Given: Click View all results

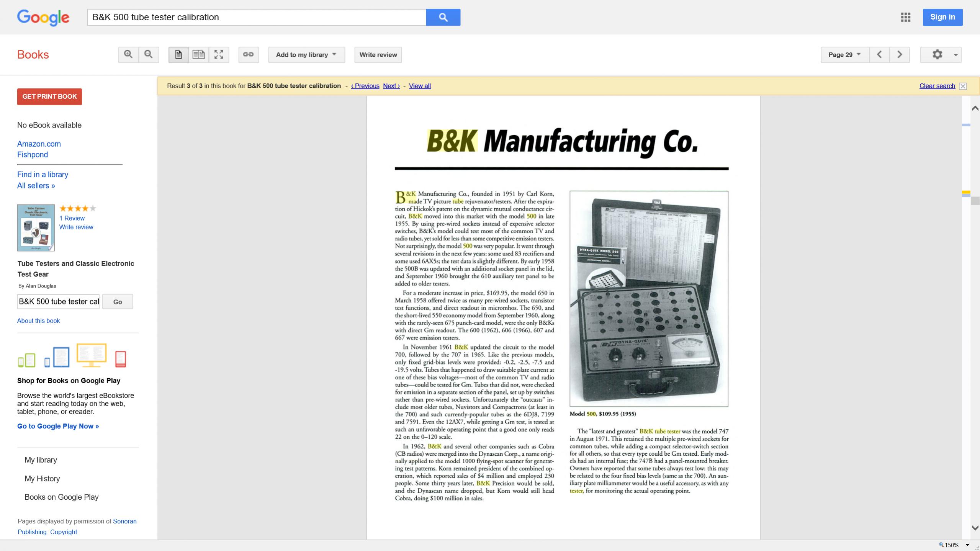Looking at the screenshot, I should coord(420,86).
